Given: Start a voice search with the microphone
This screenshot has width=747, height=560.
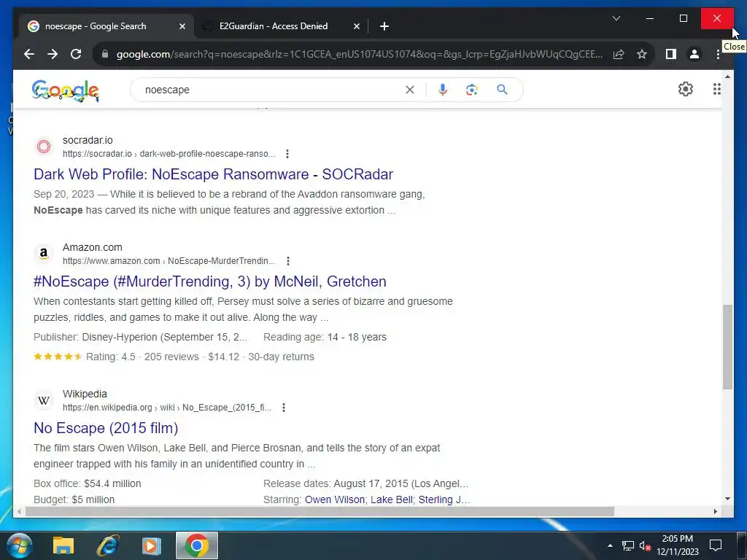Looking at the screenshot, I should [443, 90].
